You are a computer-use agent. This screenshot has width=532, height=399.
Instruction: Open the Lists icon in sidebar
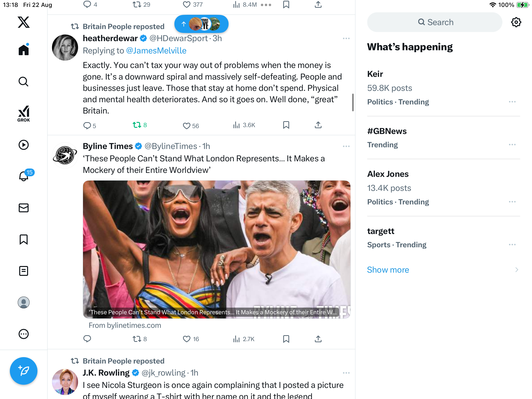(x=24, y=271)
